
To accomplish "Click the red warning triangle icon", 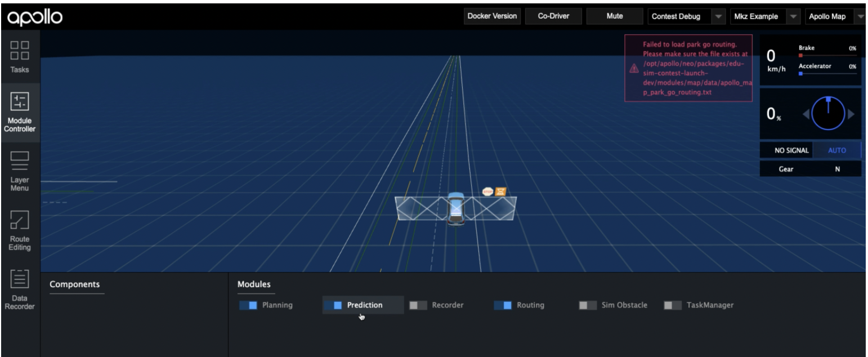I will coord(634,68).
